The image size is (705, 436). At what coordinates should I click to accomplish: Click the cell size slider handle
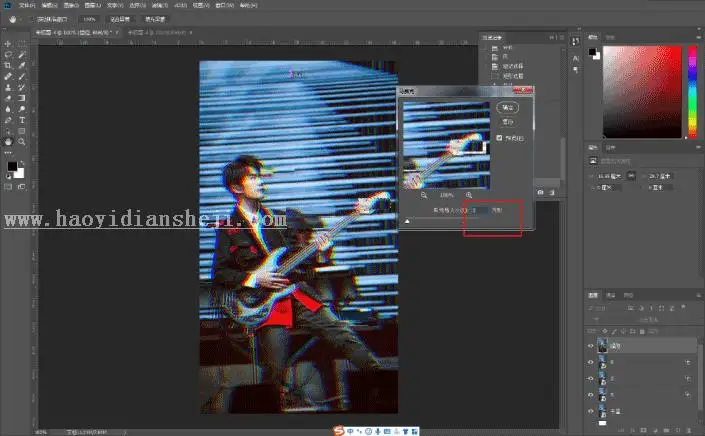(407, 221)
